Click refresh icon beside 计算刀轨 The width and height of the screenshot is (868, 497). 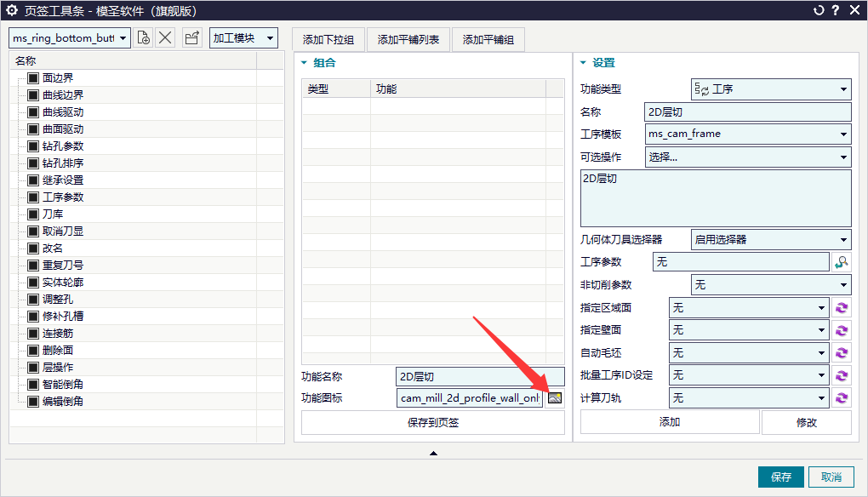click(842, 398)
